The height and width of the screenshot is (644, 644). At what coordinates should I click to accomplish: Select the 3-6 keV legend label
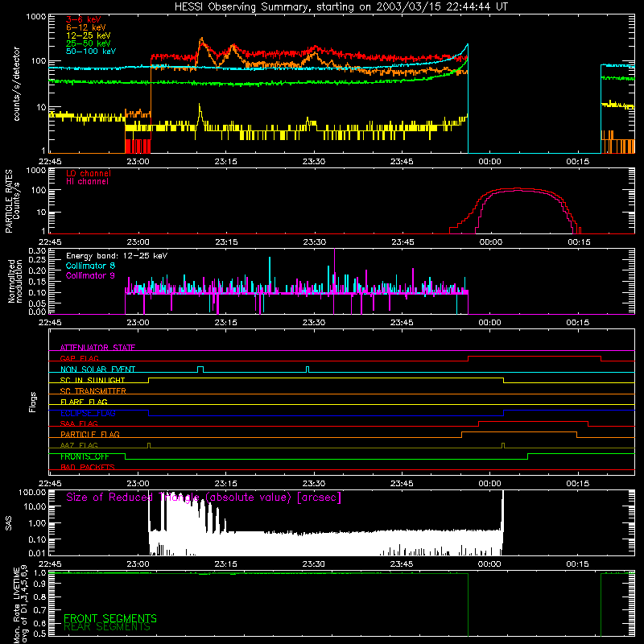(x=84, y=19)
